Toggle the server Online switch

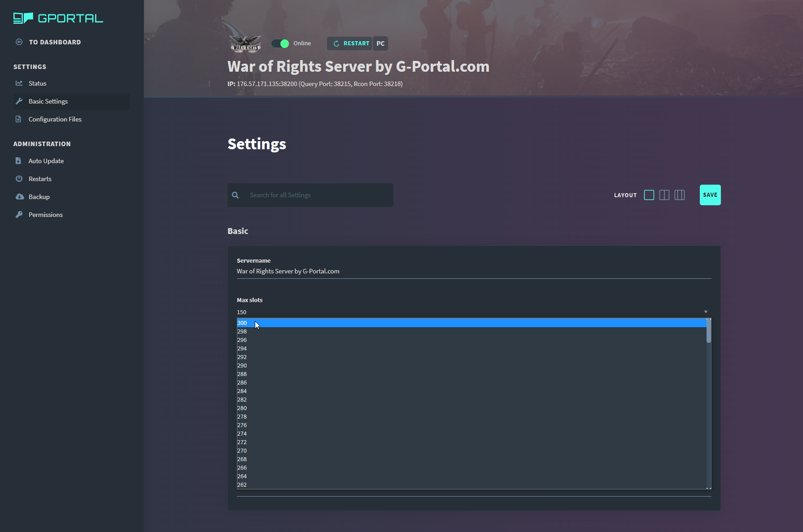pyautogui.click(x=280, y=43)
